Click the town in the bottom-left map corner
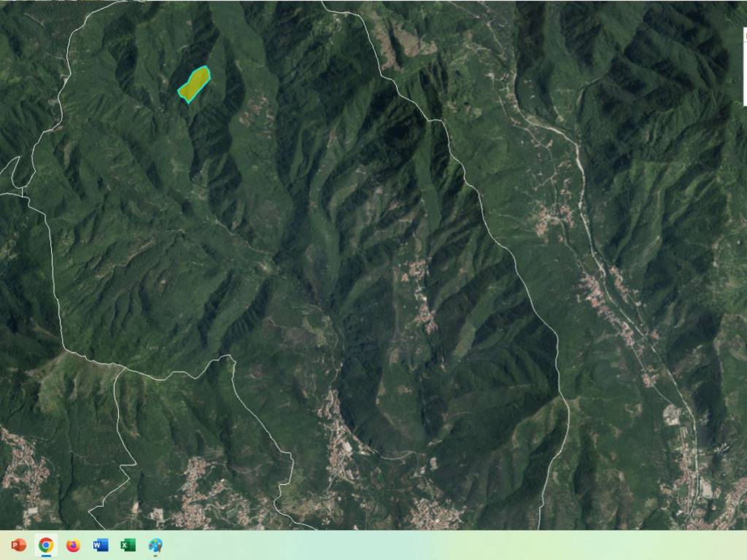The width and height of the screenshot is (747, 560). [x=22, y=467]
